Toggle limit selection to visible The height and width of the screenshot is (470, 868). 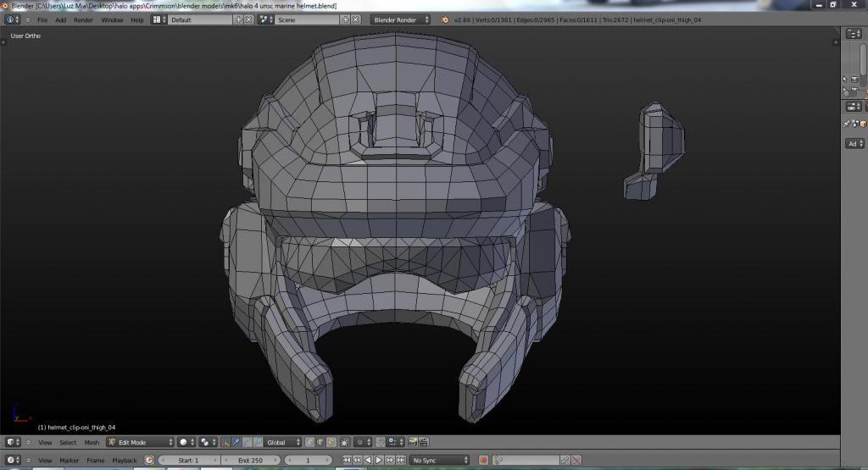pyautogui.click(x=345, y=442)
